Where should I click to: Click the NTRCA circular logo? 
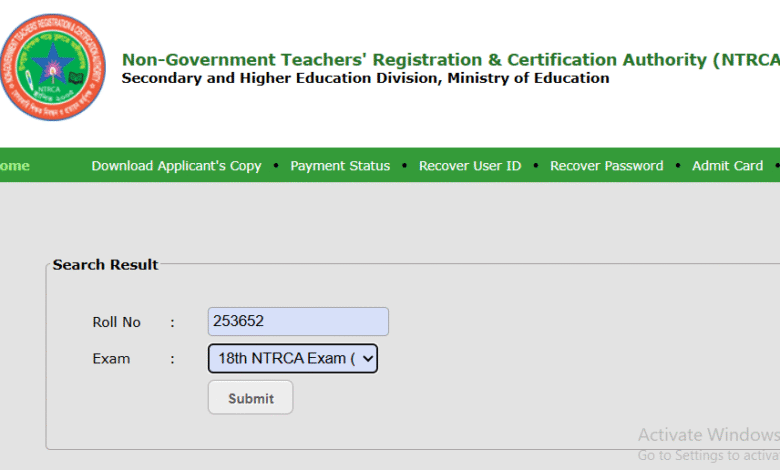tap(53, 67)
